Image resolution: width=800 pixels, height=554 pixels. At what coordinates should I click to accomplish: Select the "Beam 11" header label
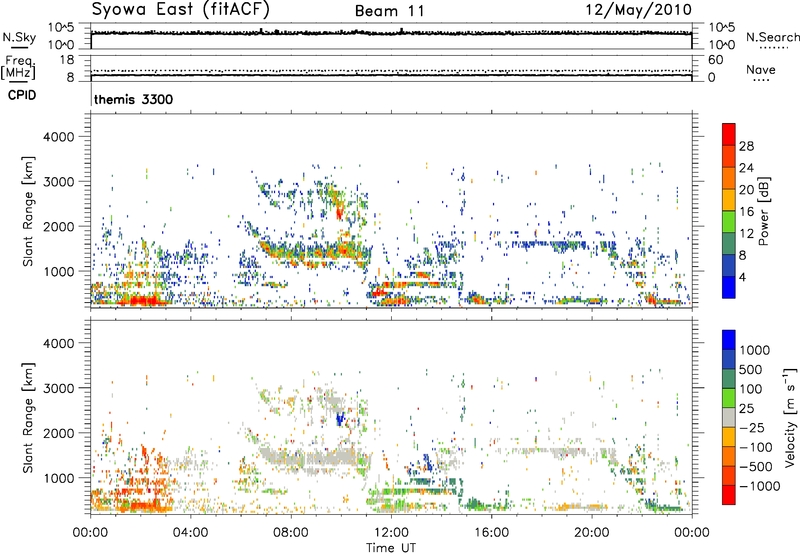[390, 11]
